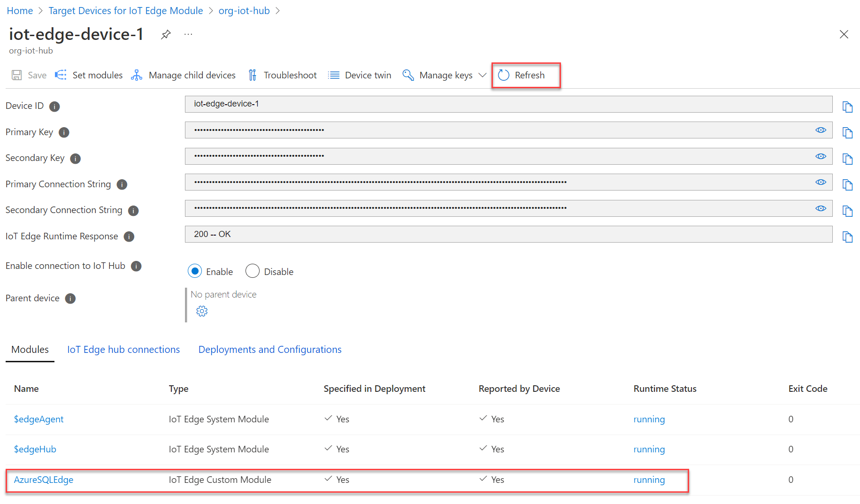Copy the Secondary Key
The height and width of the screenshot is (504, 860).
[x=847, y=159]
